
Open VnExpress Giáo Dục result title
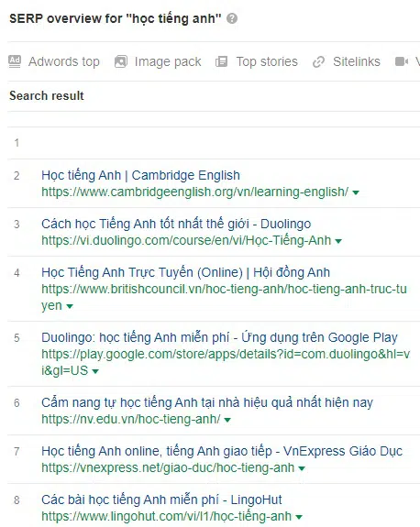click(x=222, y=451)
